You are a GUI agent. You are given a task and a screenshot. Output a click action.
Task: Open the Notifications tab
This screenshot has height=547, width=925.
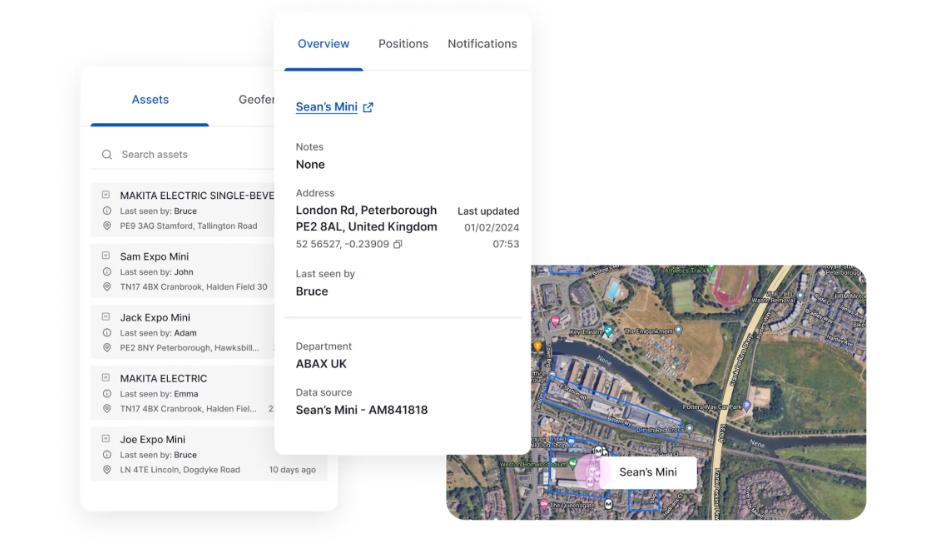point(482,44)
